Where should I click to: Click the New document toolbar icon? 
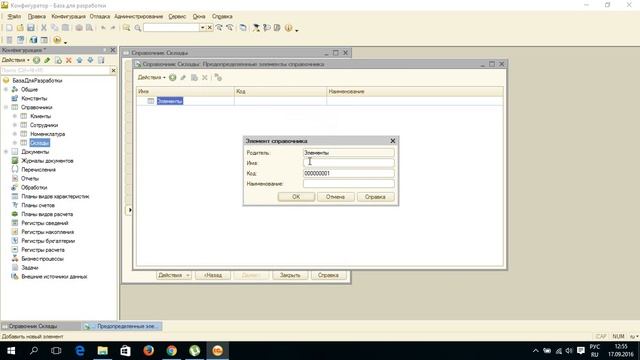coord(9,28)
